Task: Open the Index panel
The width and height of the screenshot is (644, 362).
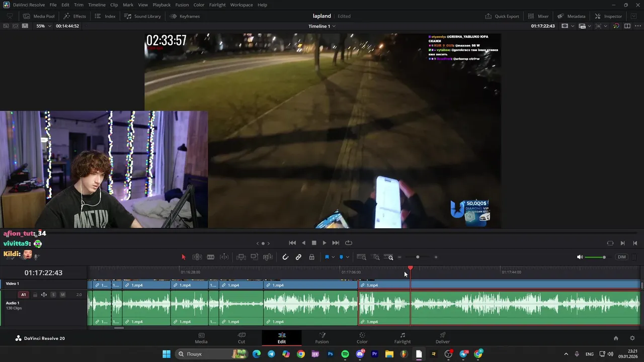Action: click(x=105, y=16)
